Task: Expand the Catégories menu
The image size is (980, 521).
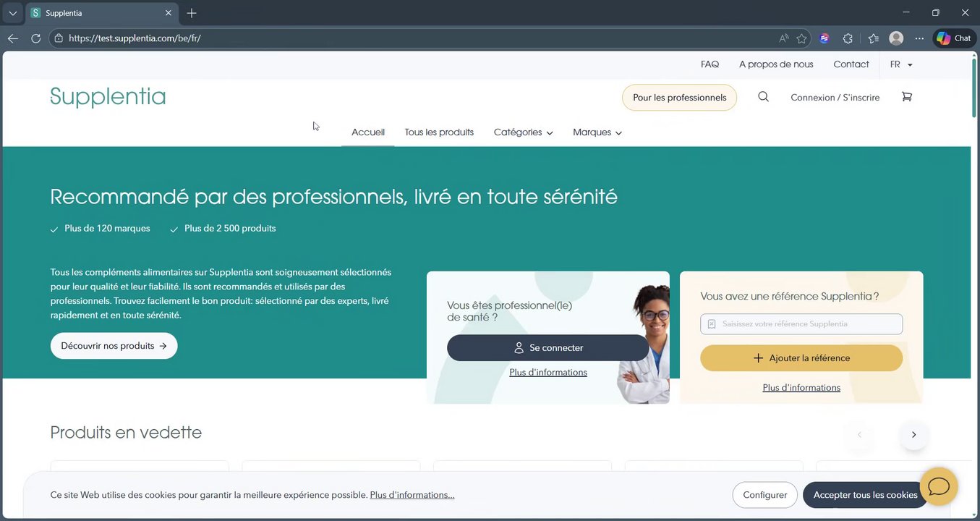Action: [523, 132]
